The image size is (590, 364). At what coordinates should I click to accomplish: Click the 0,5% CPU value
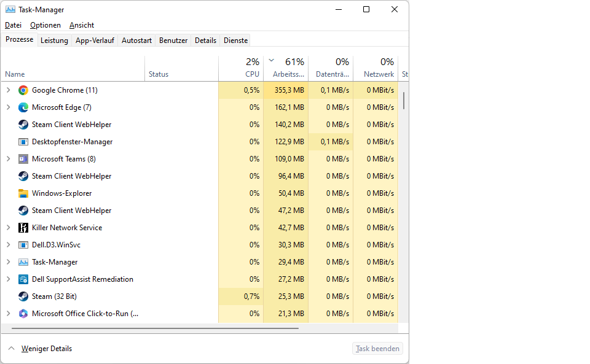coord(252,90)
